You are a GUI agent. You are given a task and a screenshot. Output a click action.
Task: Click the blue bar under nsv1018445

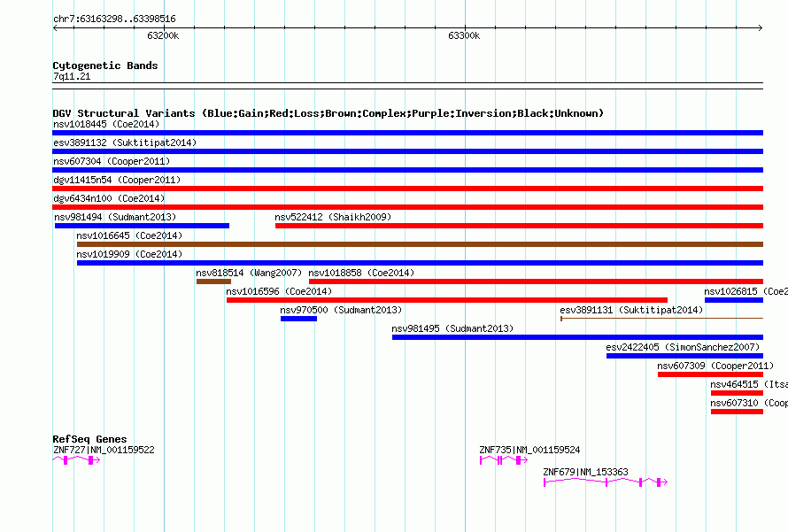click(x=407, y=133)
